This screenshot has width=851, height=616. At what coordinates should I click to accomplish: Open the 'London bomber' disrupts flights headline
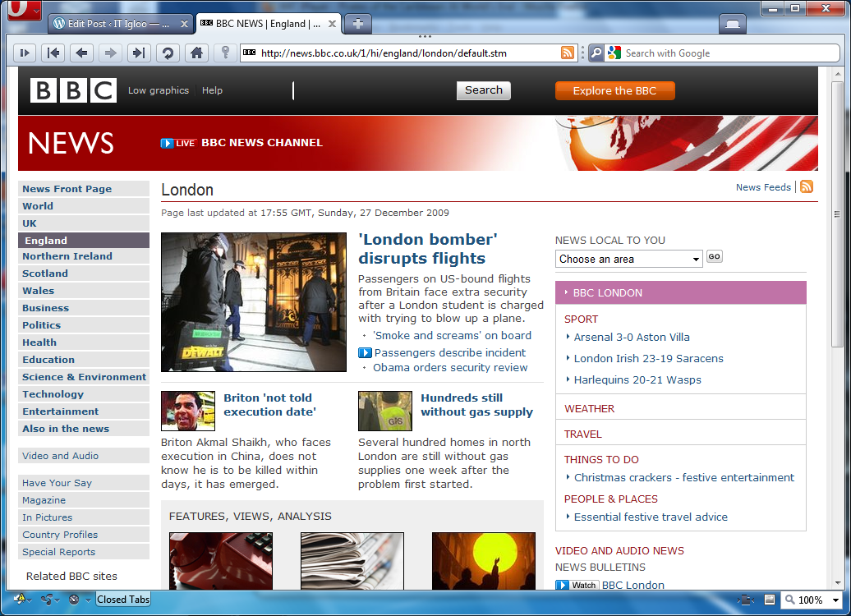point(428,249)
